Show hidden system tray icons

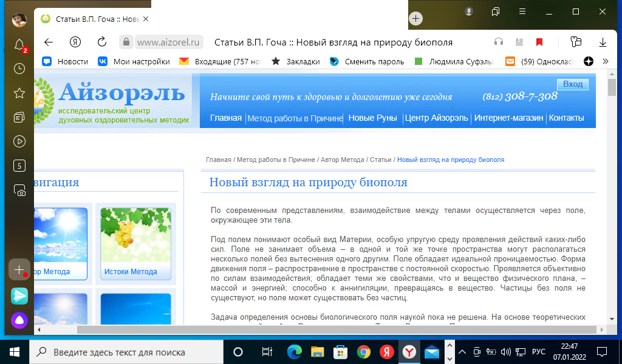point(462,352)
